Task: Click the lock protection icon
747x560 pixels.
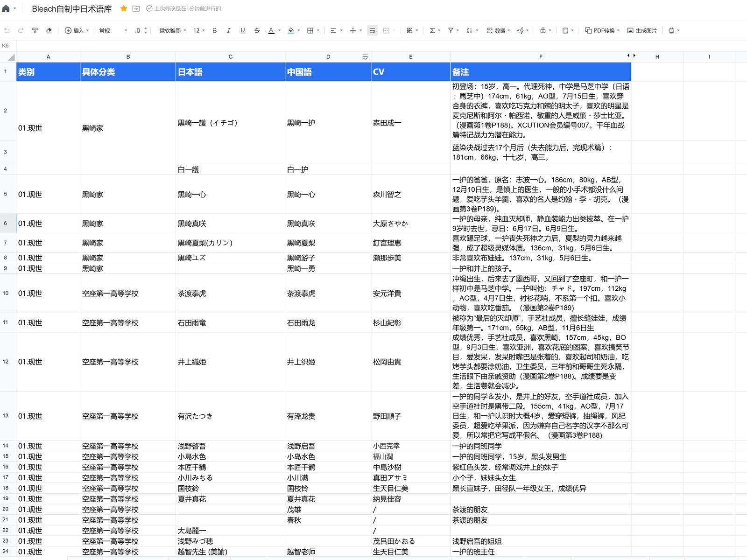Action: click(543, 30)
